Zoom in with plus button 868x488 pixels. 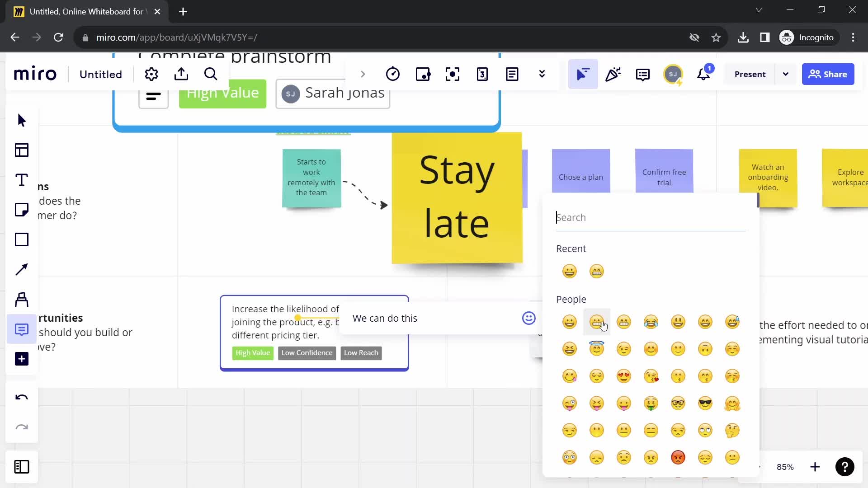pyautogui.click(x=815, y=467)
